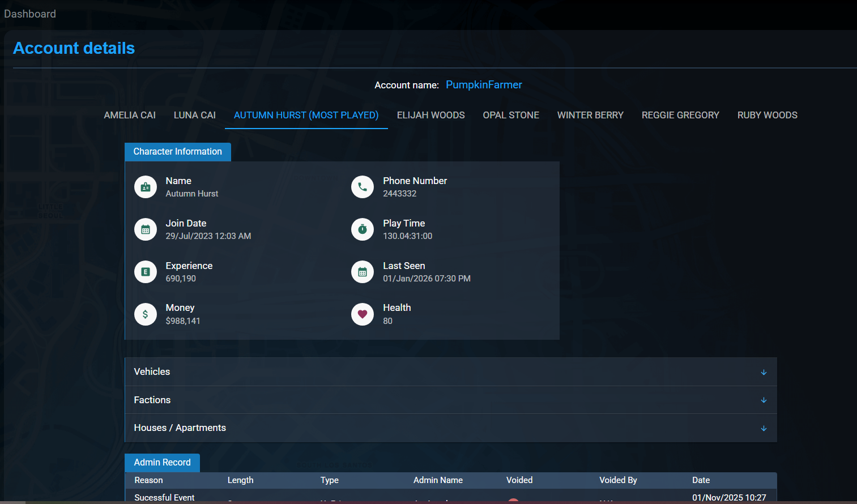The width and height of the screenshot is (857, 504).
Task: Click the Money dollar icon
Action: 146,314
